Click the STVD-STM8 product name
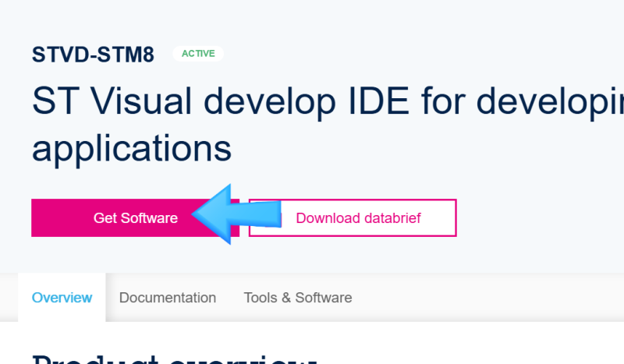This screenshot has width=624, height=364. point(93,55)
